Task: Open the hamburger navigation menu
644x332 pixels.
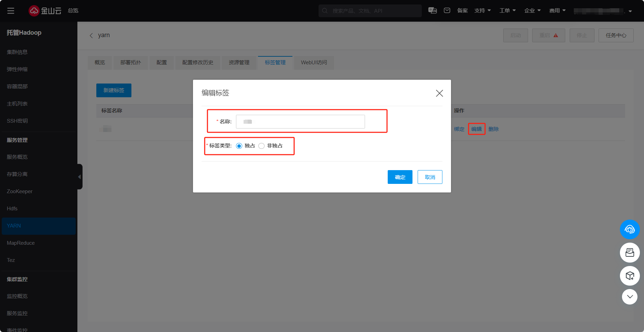Action: 11,11
